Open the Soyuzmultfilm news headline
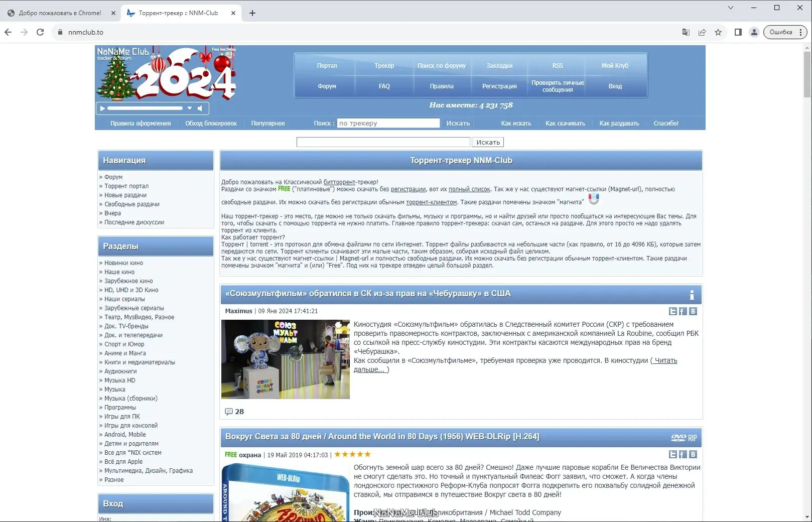The height and width of the screenshot is (522, 812). click(368, 294)
